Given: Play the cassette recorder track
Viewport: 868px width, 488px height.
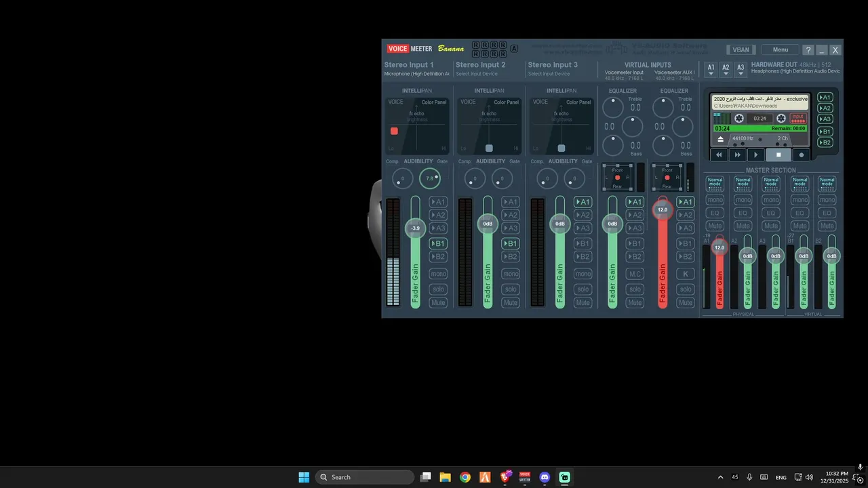Looking at the screenshot, I should 756,155.
